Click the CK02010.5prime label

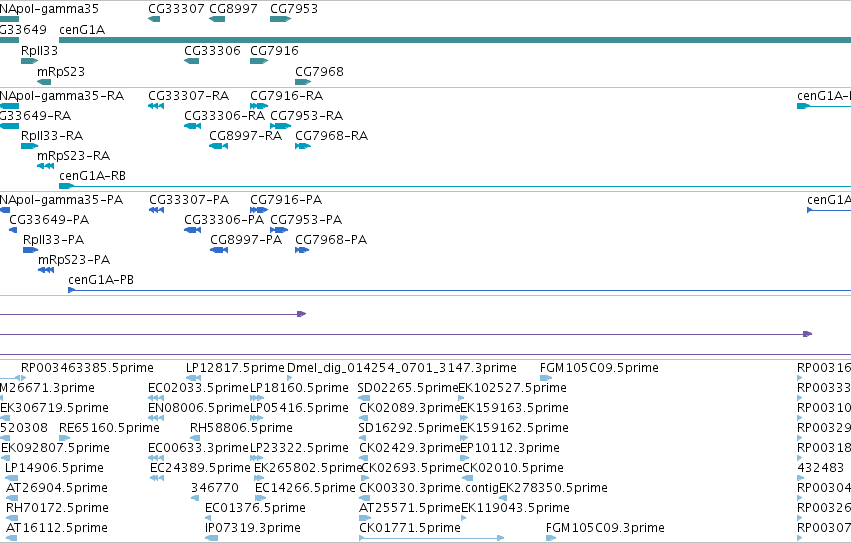tap(513, 468)
